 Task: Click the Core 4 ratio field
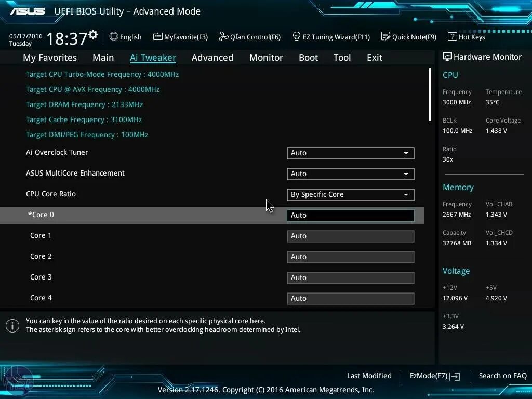(x=350, y=299)
